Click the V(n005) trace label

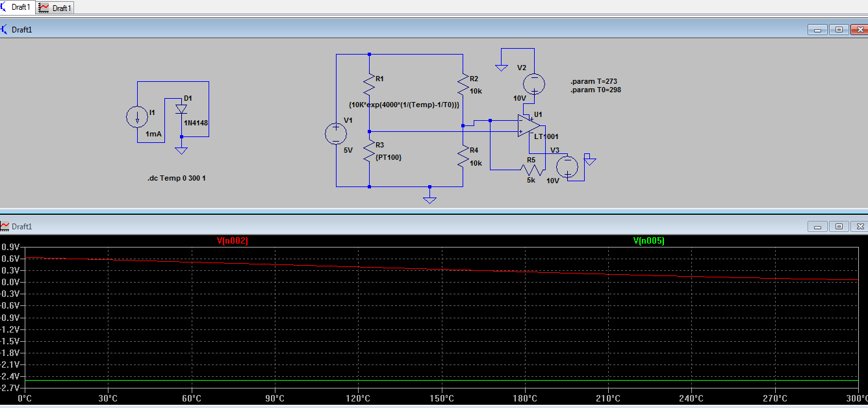point(649,241)
